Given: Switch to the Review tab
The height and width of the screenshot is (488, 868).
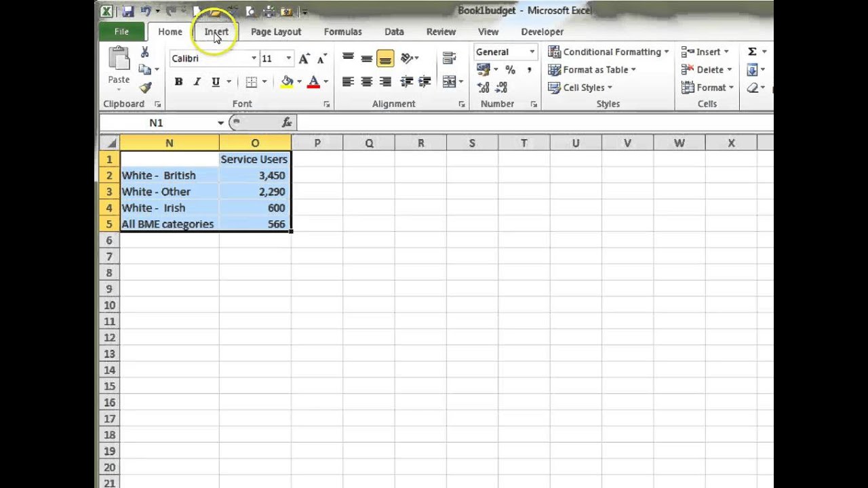Looking at the screenshot, I should tap(441, 32).
